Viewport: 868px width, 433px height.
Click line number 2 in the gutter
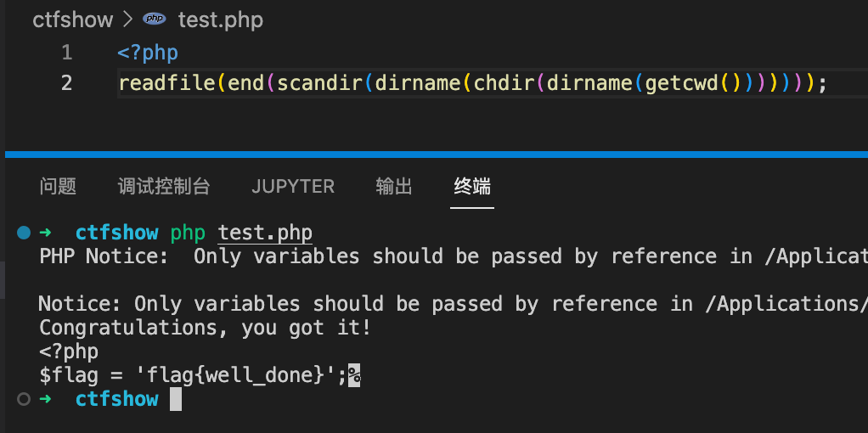pyautogui.click(x=66, y=83)
